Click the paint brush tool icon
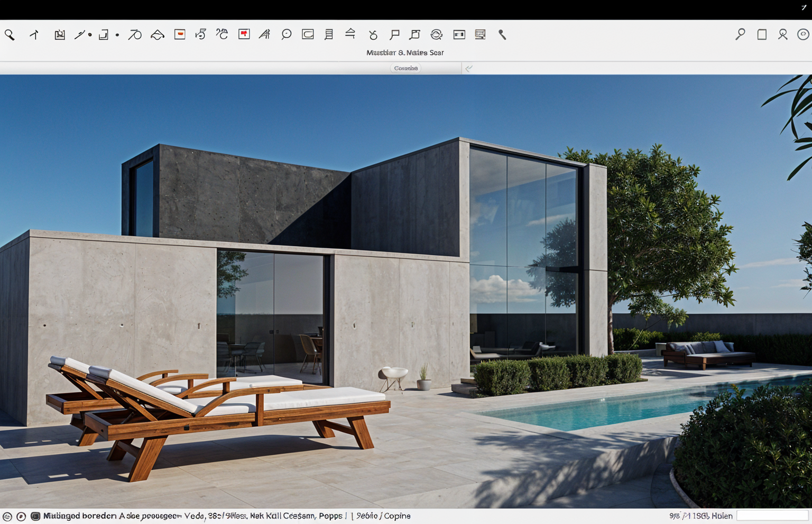This screenshot has height=524, width=812. (x=502, y=34)
